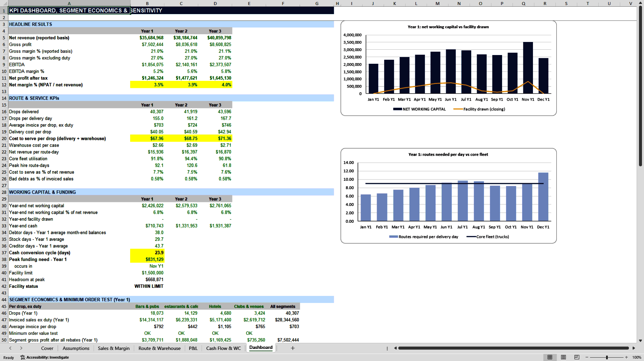The width and height of the screenshot is (644, 361).
Task: Select Clubs & venues minimum order OK
Action: pyautogui.click(x=249, y=333)
